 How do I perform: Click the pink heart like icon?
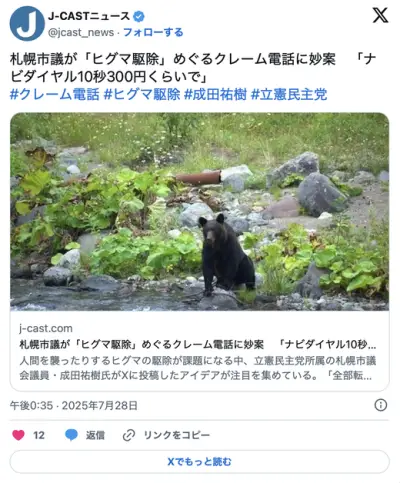[18, 435]
